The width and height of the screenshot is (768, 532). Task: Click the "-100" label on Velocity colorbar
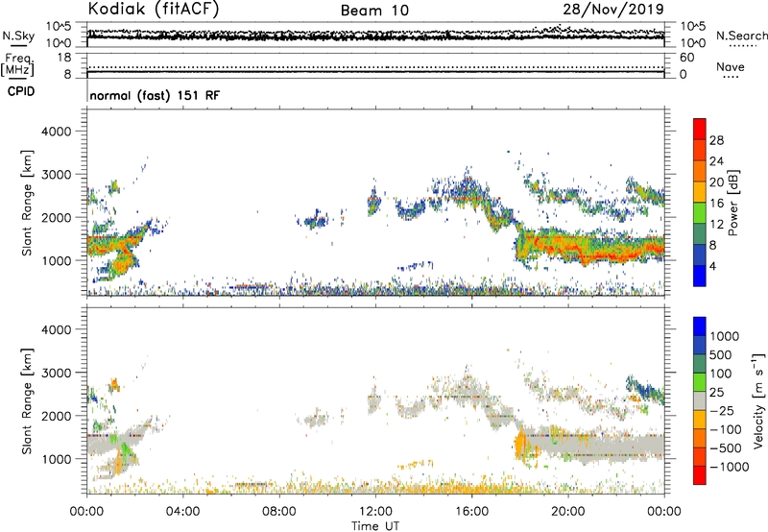pos(726,429)
